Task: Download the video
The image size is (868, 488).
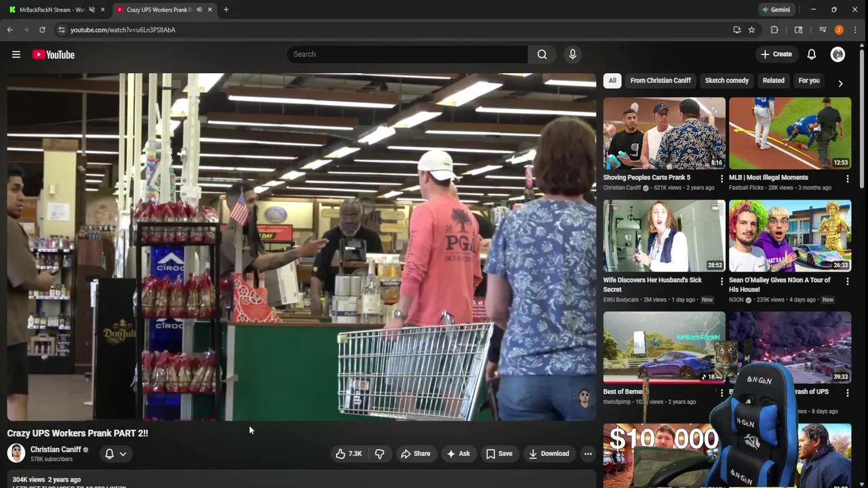Action: [x=549, y=453]
